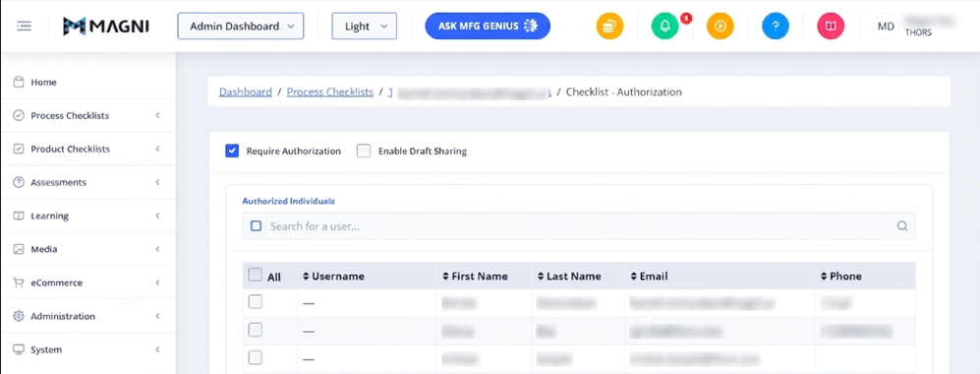Follow Process Checklists breadcrumb link

(330, 92)
